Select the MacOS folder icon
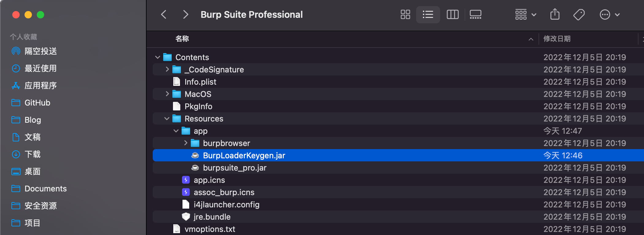Screen dimensions: 644x235 (177, 94)
